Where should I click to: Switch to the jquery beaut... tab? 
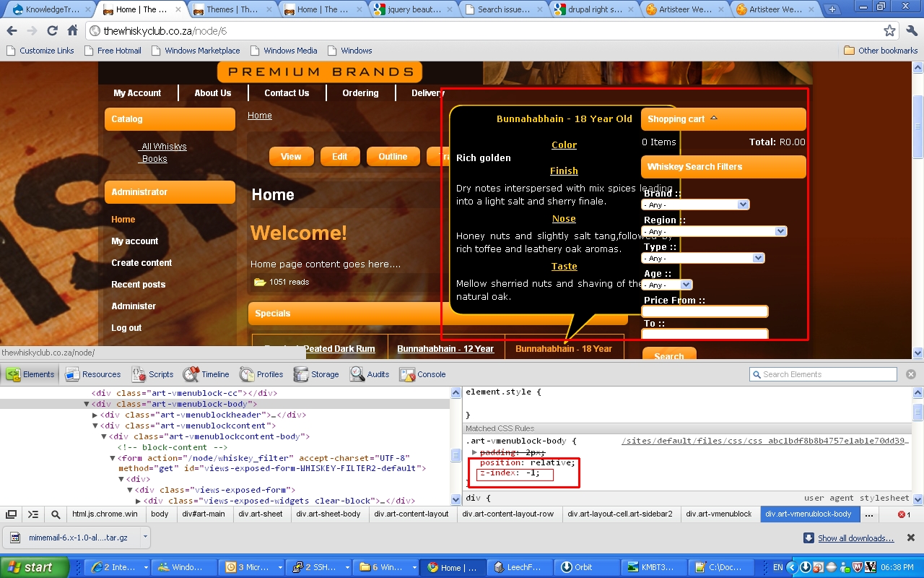click(411, 10)
